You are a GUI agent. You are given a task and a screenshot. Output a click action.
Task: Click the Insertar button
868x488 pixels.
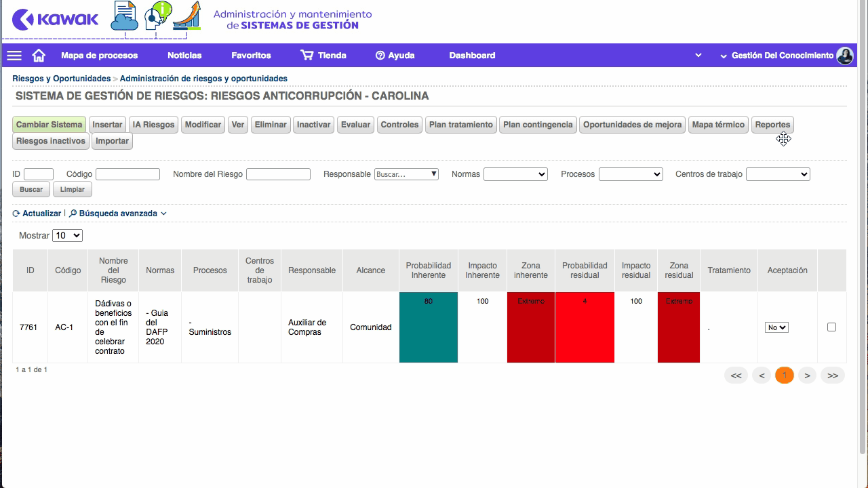pos(107,125)
